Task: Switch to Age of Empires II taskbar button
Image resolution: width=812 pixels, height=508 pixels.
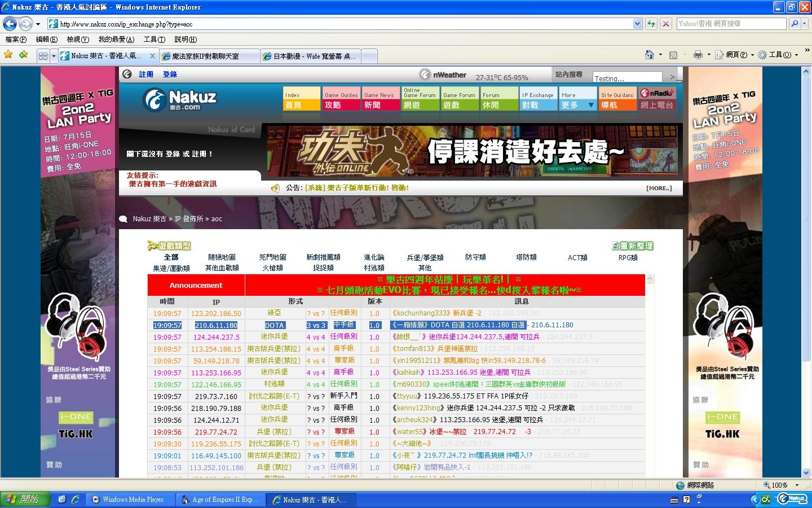Action: pyautogui.click(x=220, y=500)
